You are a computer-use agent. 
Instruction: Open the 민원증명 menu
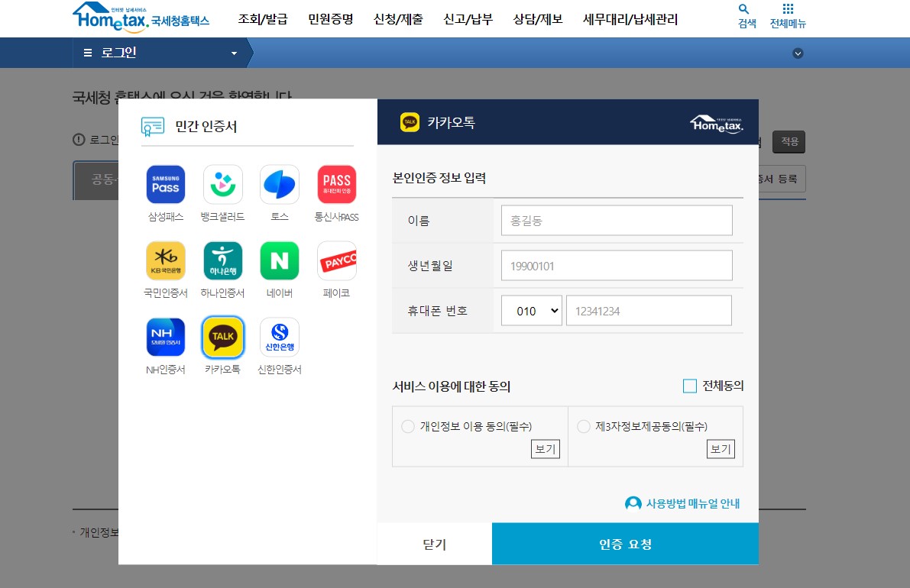tap(331, 19)
